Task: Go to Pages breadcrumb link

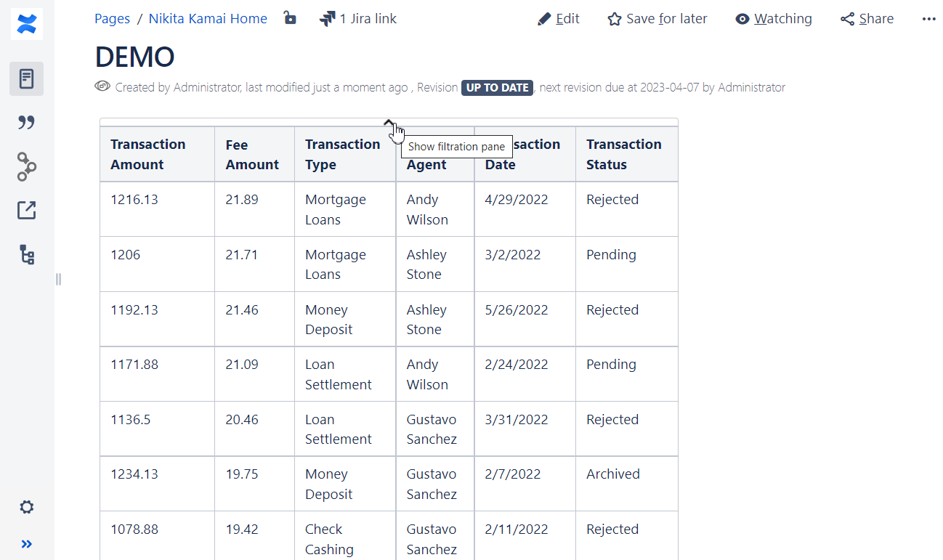Action: coord(112,19)
